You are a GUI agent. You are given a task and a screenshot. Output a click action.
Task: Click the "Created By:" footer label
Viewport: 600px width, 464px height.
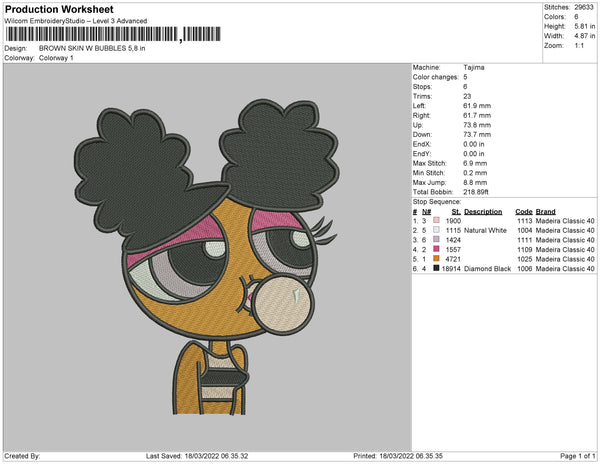[x=22, y=456]
